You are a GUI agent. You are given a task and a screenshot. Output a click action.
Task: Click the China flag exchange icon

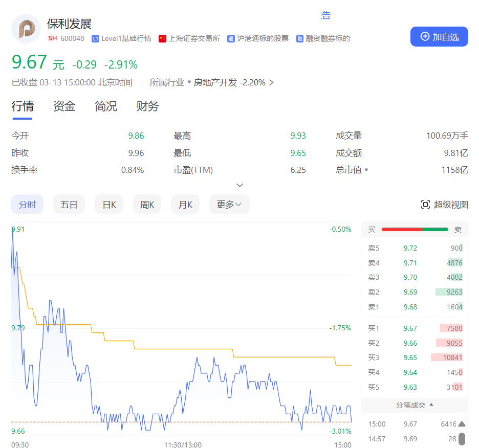[163, 39]
